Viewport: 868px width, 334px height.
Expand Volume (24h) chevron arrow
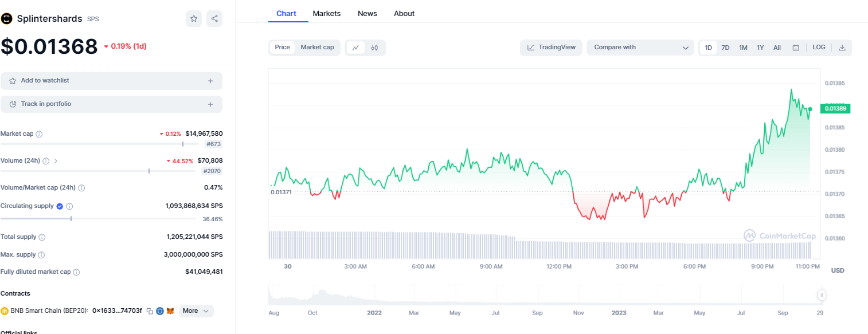[x=56, y=161]
